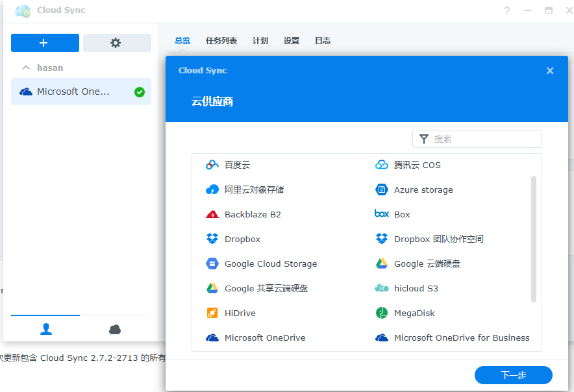
Task: Select the HiDrive label
Action: 240,313
